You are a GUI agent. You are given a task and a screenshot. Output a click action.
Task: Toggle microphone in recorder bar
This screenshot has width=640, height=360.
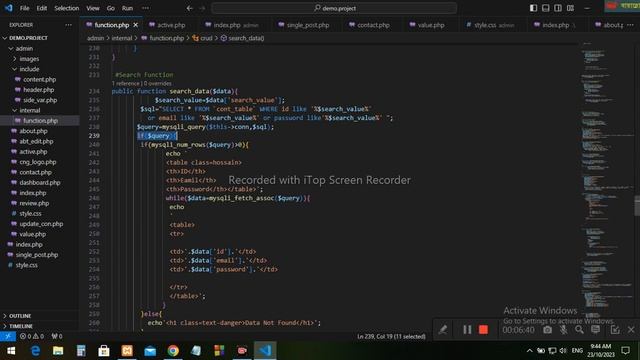pos(563,329)
